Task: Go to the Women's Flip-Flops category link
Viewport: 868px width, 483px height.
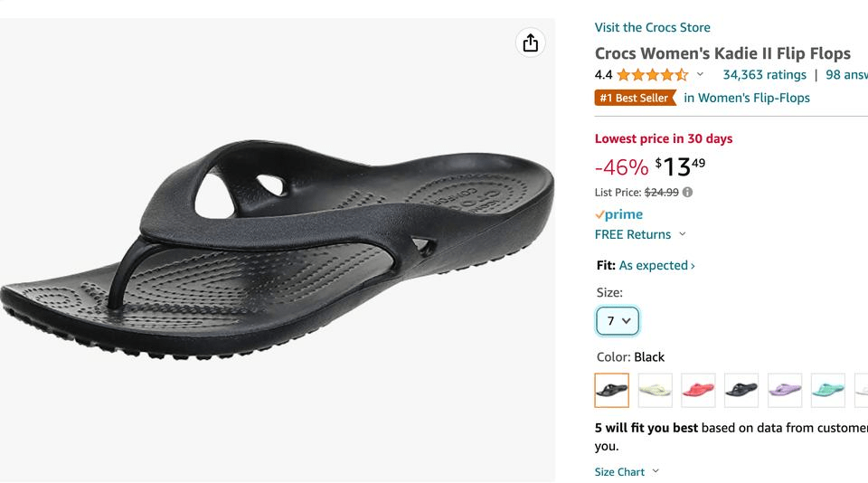Action: pos(746,98)
